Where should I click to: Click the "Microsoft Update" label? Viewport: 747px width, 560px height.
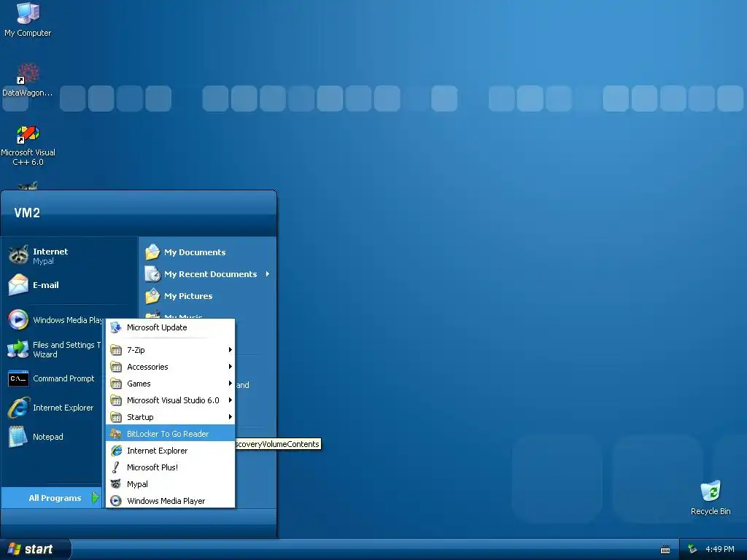tap(157, 327)
